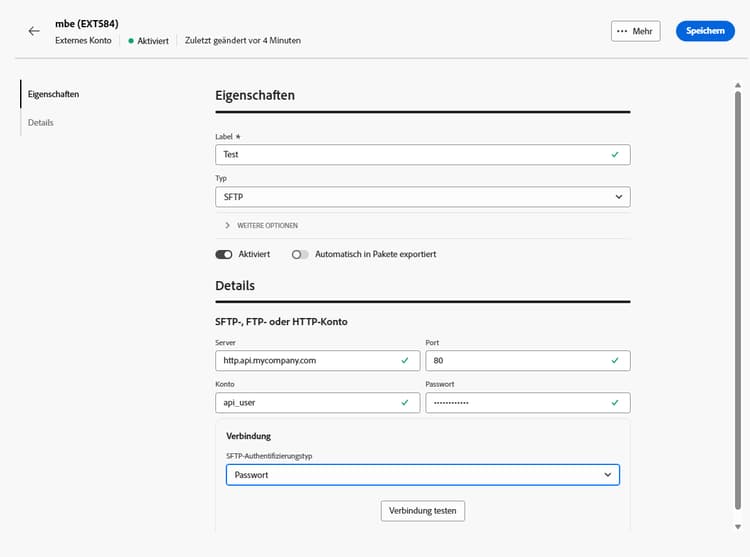Click into the Server input field
Screen dimensions: 750x557
pyautogui.click(x=305, y=360)
